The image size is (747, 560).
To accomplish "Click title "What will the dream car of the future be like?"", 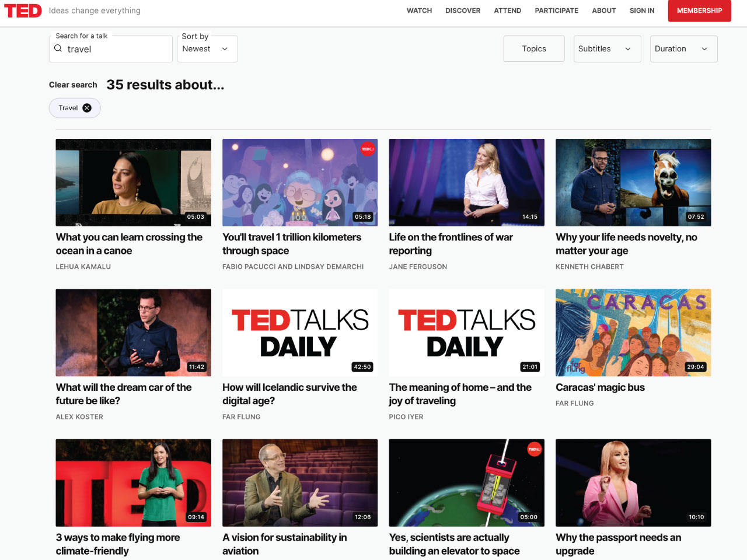I will pyautogui.click(x=124, y=394).
